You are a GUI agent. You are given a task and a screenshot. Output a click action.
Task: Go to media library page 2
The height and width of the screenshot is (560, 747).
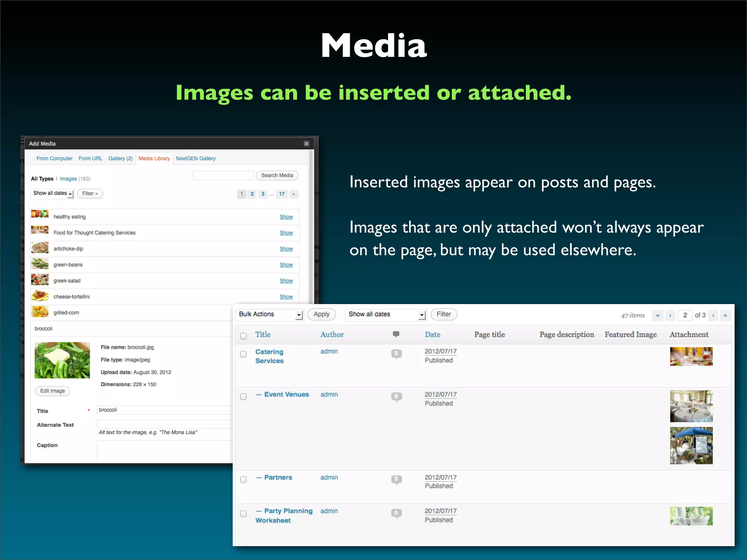pos(252,194)
